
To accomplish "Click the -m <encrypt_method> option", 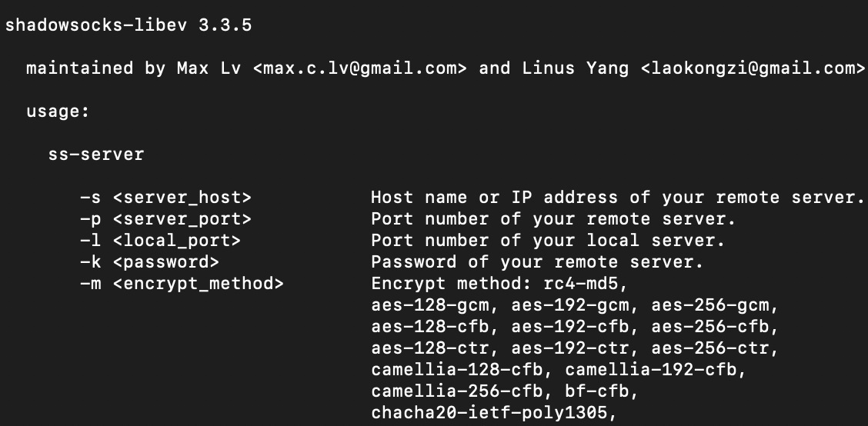I will point(182,284).
